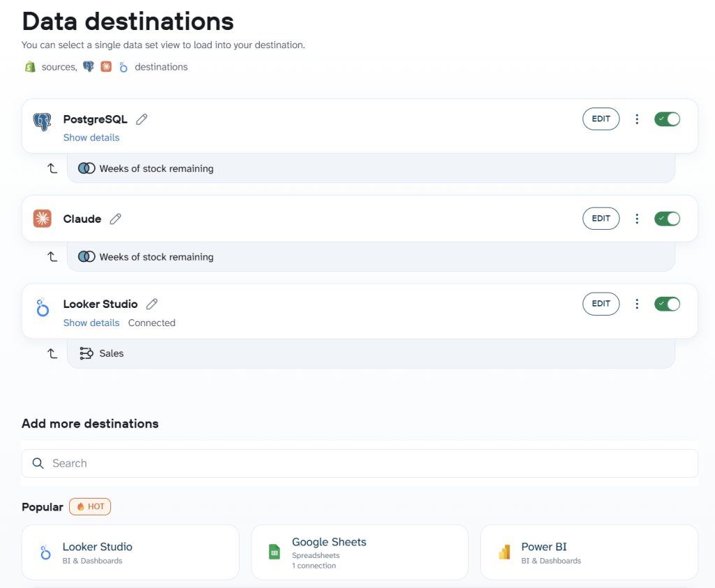Select PostgreSQL's Weeks of stock remaining data set
The width and height of the screenshot is (715, 588).
[371, 168]
